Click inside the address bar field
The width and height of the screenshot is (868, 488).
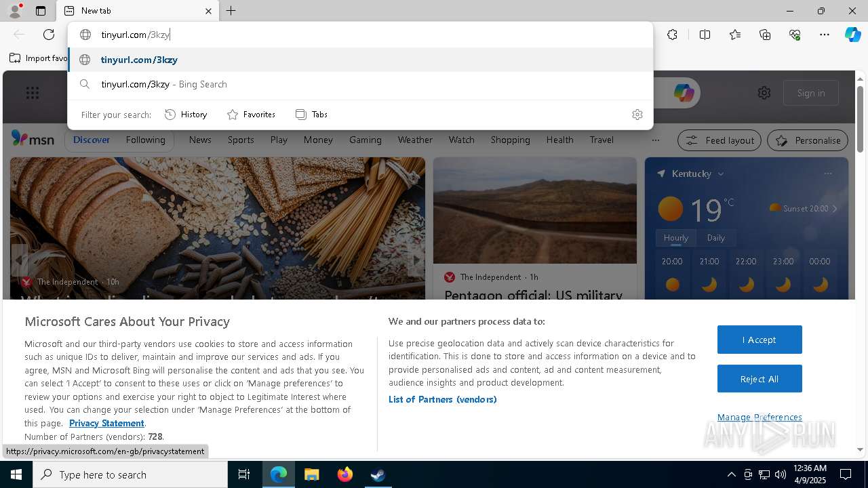(360, 35)
